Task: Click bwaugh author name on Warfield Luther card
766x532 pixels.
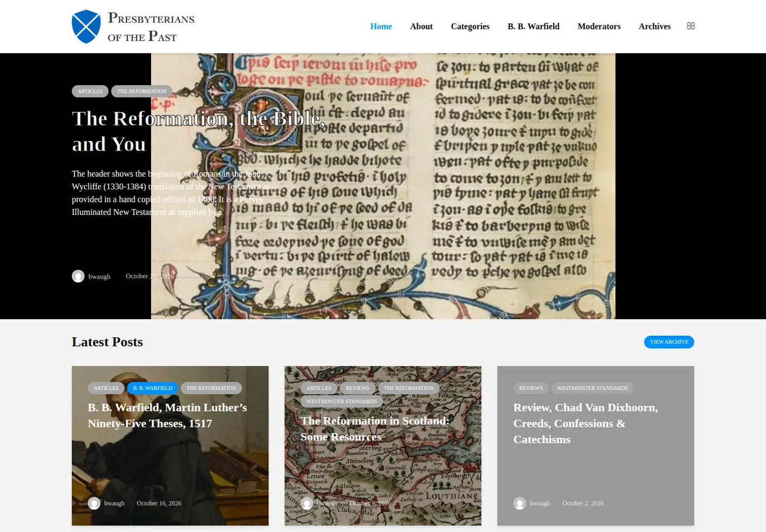Action: click(x=114, y=503)
